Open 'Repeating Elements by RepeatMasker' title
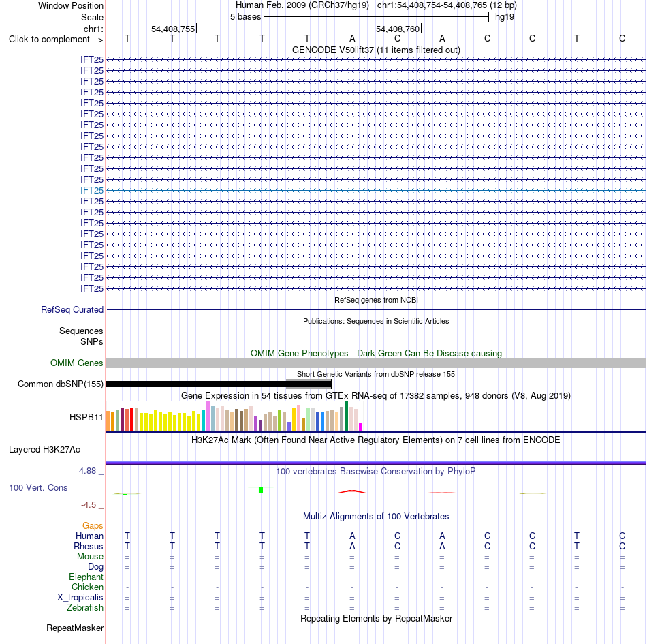Screen dimensions: 647x644 (376, 618)
